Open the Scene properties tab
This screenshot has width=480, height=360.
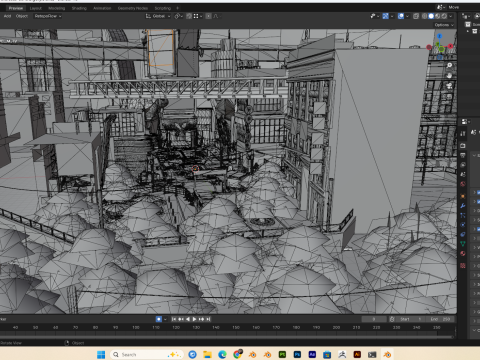pos(463,174)
